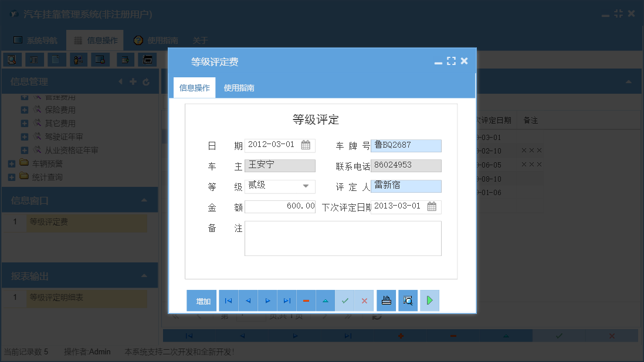Select the print icon in the dialog toolbar
644x362 pixels.
pos(386,300)
